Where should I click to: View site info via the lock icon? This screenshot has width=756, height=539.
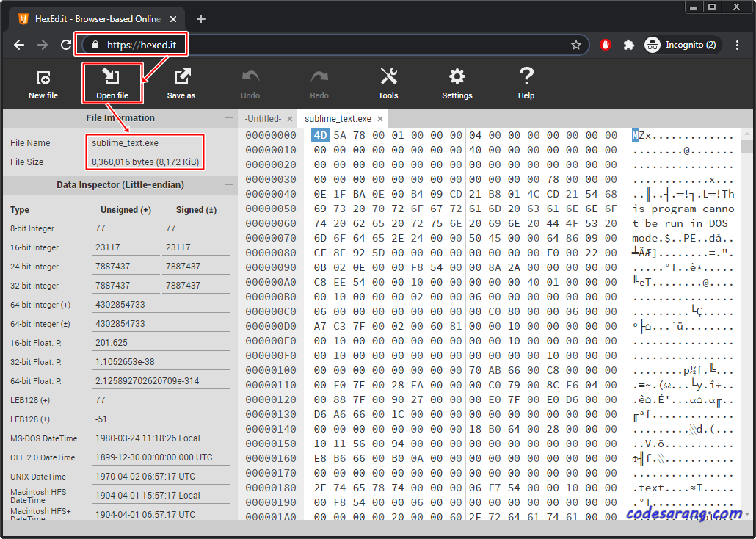tap(95, 45)
